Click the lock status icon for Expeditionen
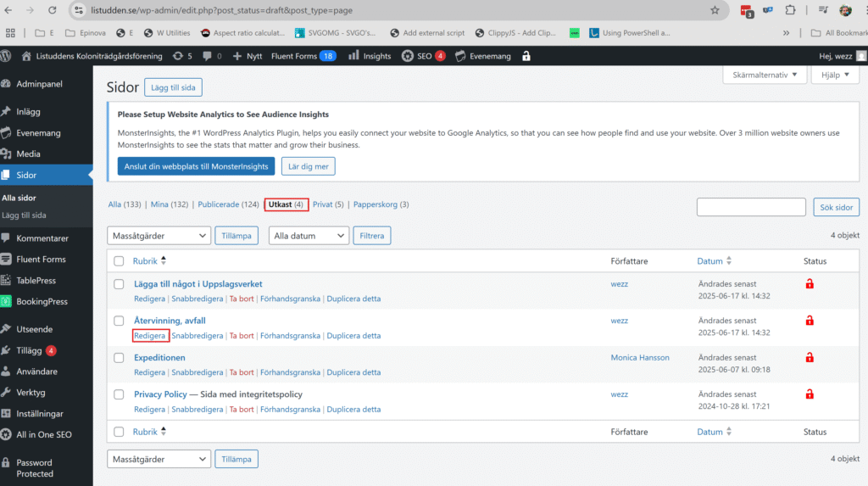Viewport: 868px width, 486px height. point(810,357)
